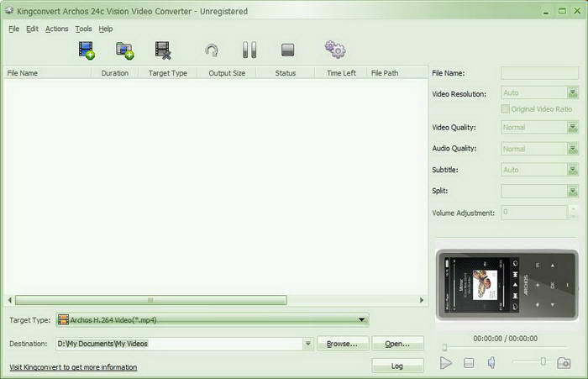Open the Destination path dropdown arrow
This screenshot has width=588, height=379.
pyautogui.click(x=308, y=344)
